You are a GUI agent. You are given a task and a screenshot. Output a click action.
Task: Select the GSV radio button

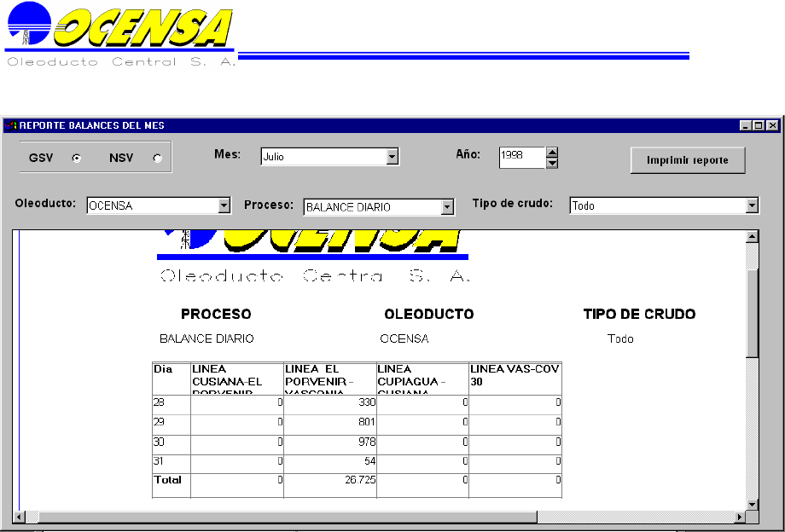(76, 158)
